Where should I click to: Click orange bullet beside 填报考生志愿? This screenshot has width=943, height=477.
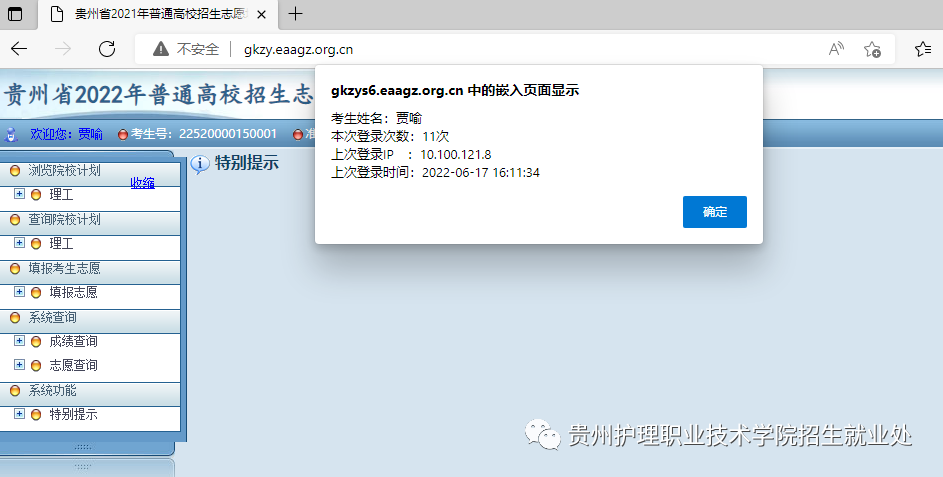[15, 269]
